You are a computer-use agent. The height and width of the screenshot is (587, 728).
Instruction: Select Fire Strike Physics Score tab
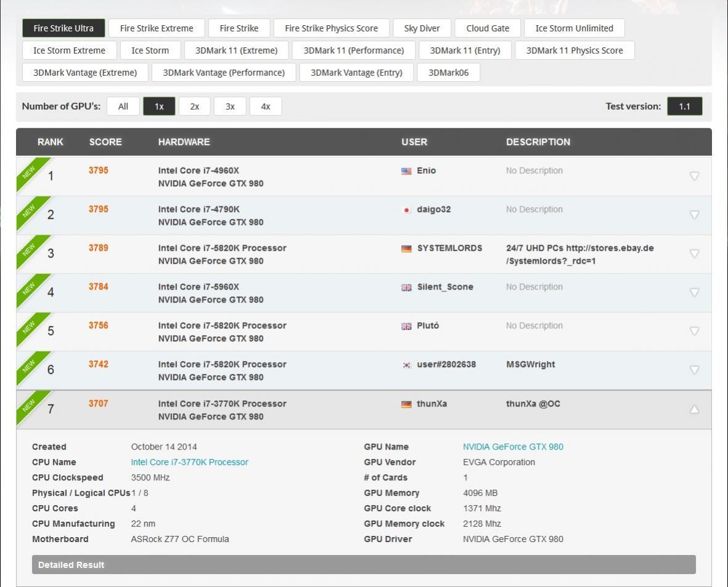tap(332, 28)
